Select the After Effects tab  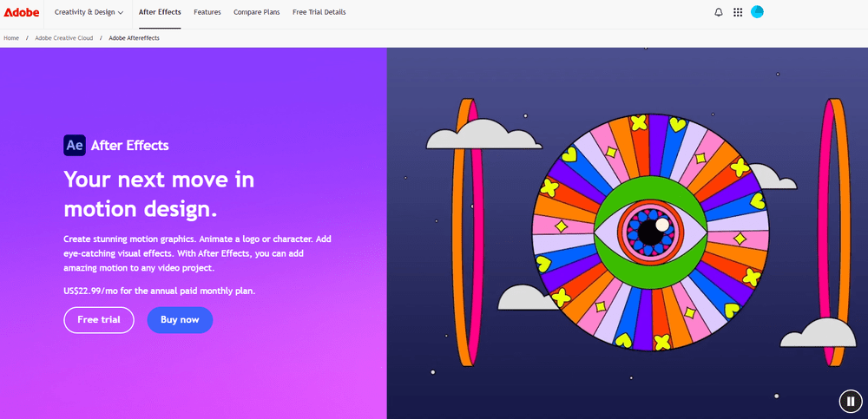click(x=160, y=12)
